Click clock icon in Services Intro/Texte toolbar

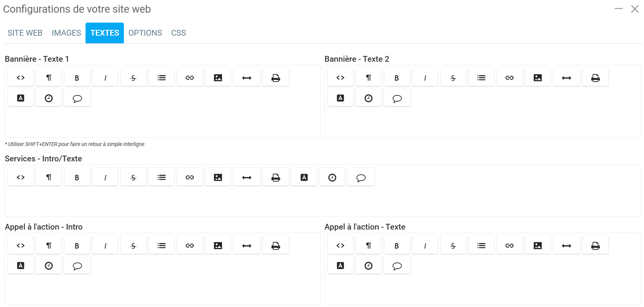point(332,177)
